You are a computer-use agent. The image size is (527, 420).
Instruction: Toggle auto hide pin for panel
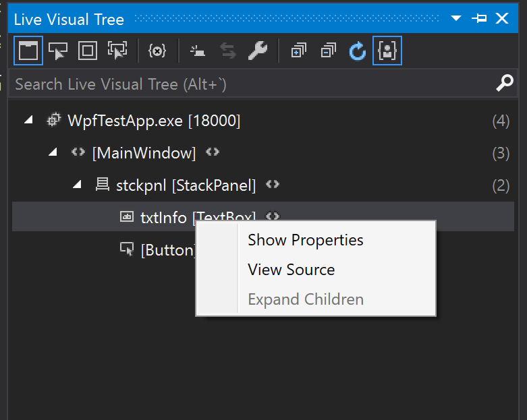coord(479,18)
